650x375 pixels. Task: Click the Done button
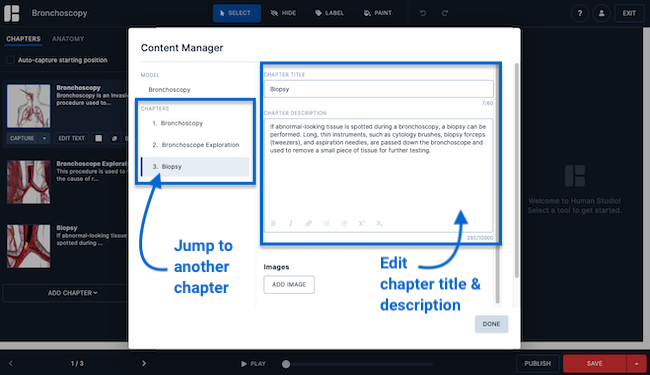491,324
